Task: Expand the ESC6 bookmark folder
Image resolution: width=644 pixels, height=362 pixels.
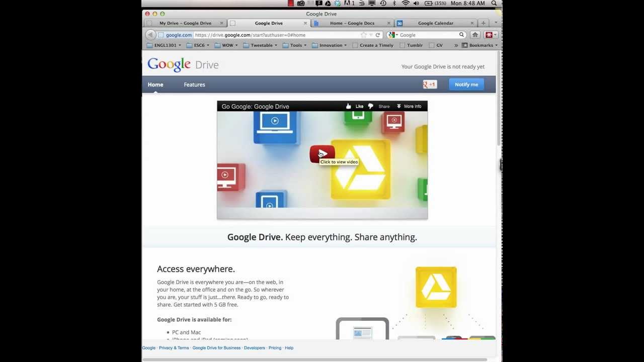Action: (x=199, y=45)
